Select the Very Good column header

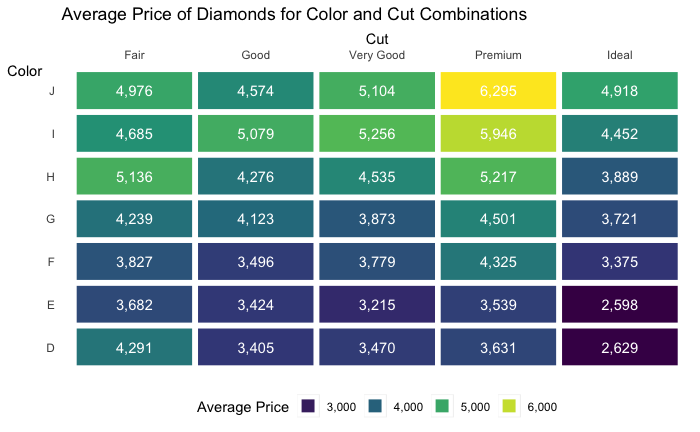(x=377, y=55)
